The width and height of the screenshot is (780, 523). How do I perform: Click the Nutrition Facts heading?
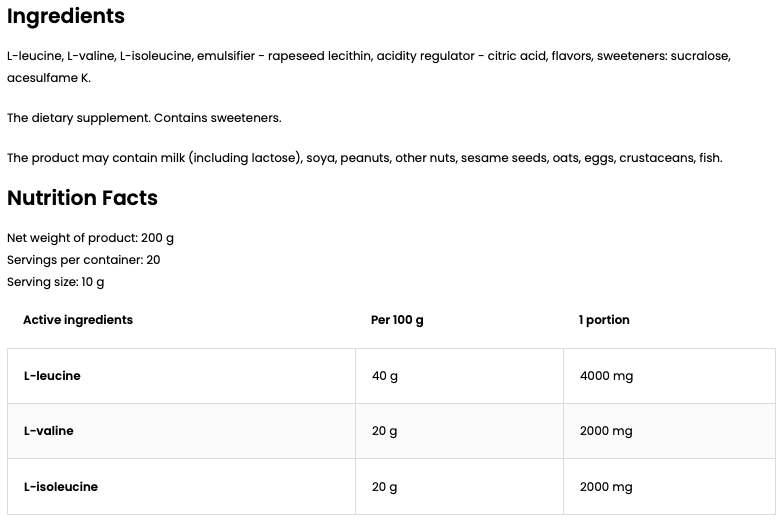(82, 198)
